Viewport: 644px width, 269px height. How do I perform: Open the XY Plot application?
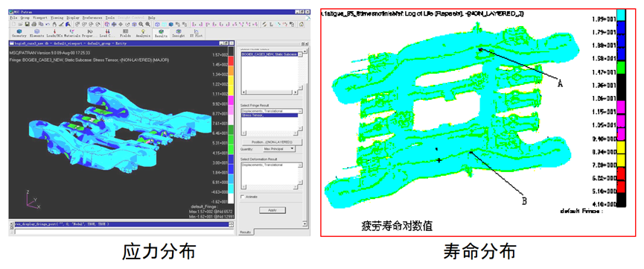[196, 34]
